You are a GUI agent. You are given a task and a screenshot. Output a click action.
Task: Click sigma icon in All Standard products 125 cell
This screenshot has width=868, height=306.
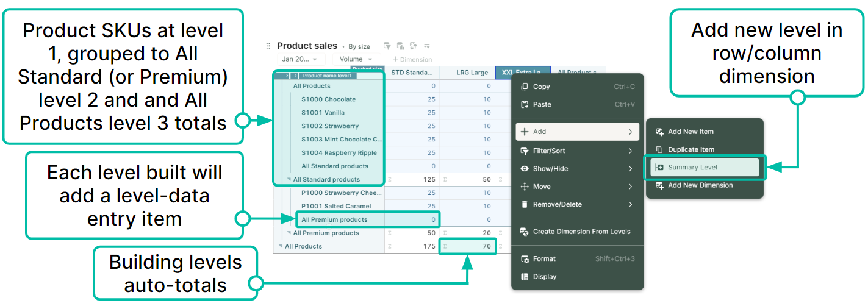[x=390, y=180]
